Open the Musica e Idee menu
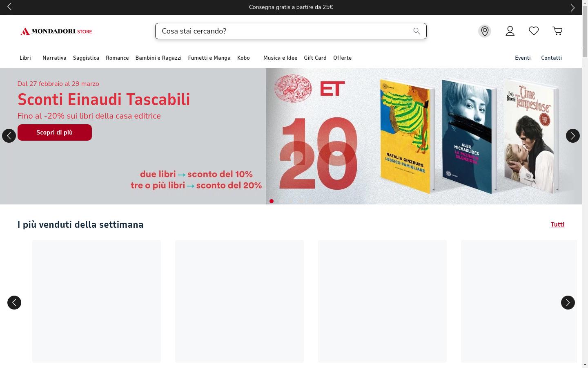Image resolution: width=588 pixels, height=368 pixels. (x=280, y=58)
